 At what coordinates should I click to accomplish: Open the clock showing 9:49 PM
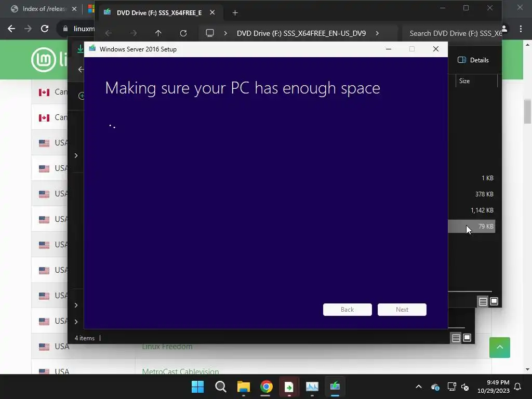(x=494, y=387)
